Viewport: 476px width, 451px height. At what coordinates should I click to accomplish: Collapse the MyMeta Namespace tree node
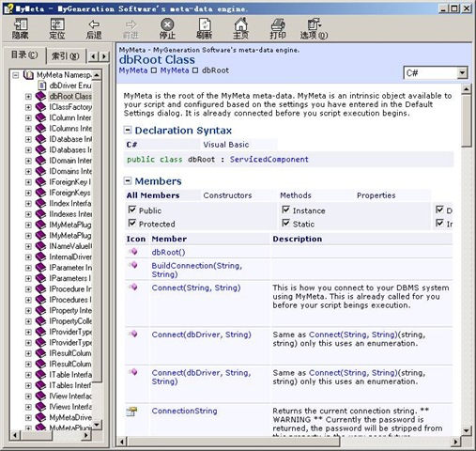click(x=16, y=75)
